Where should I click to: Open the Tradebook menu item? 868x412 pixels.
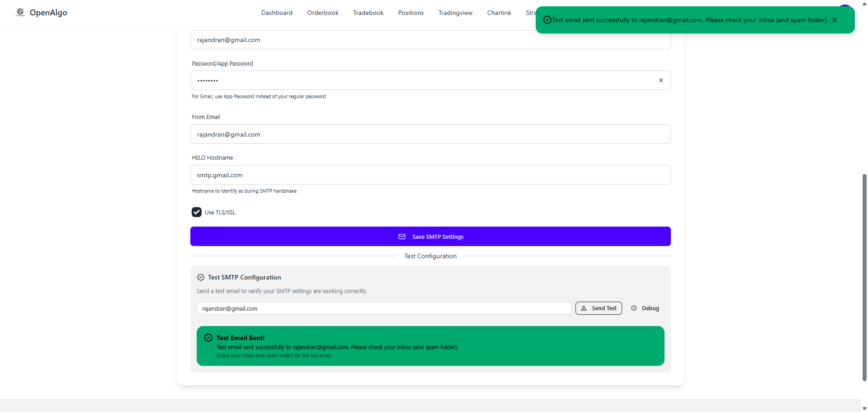(x=368, y=13)
